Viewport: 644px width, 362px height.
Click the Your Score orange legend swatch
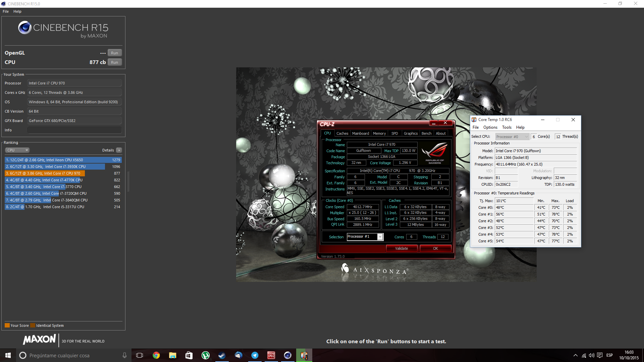click(7, 325)
